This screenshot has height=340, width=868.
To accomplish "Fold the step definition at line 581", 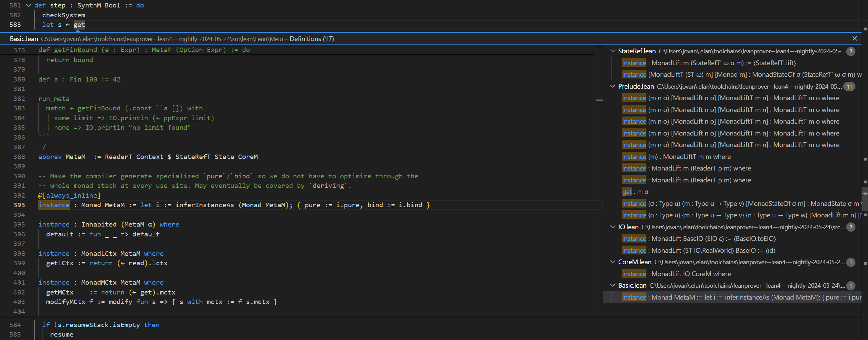I will pyautogui.click(x=29, y=5).
